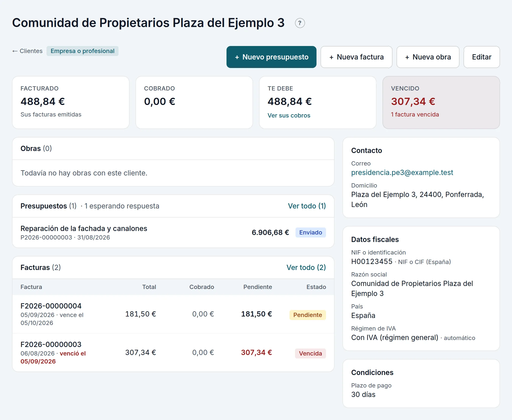Click Con IVA (régimen general) value

click(x=394, y=337)
